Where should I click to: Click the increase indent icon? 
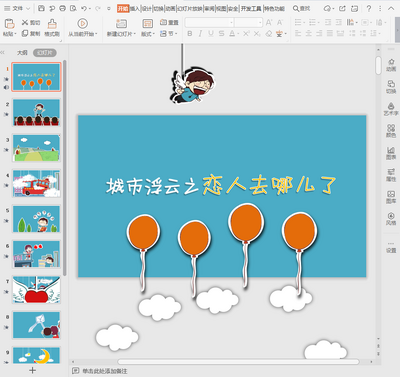[x=339, y=22]
